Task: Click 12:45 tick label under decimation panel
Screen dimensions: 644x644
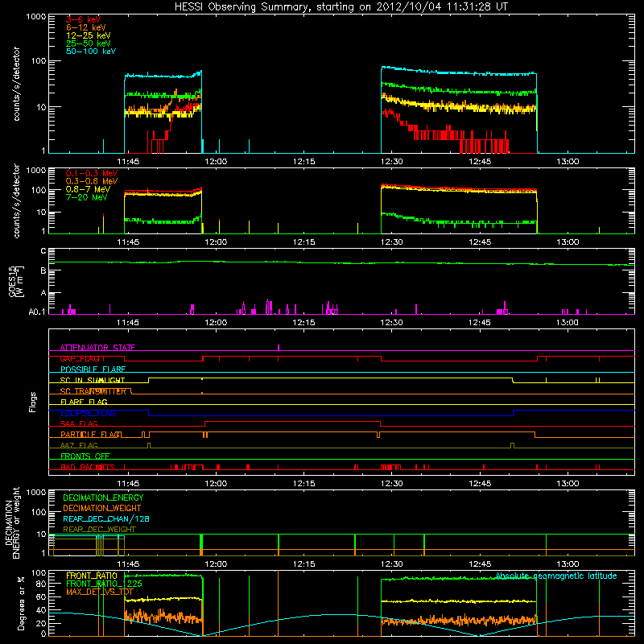Action: point(479,564)
